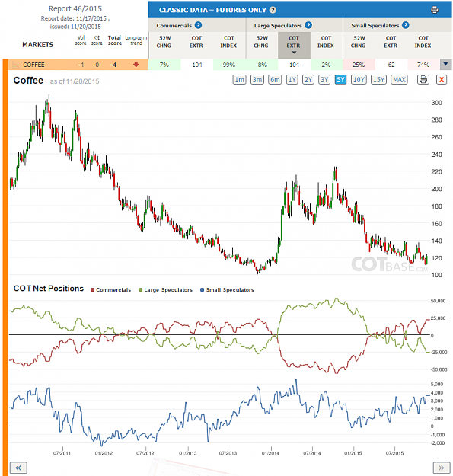Switch chart to 3Y range
453x476 pixels.
pos(324,80)
